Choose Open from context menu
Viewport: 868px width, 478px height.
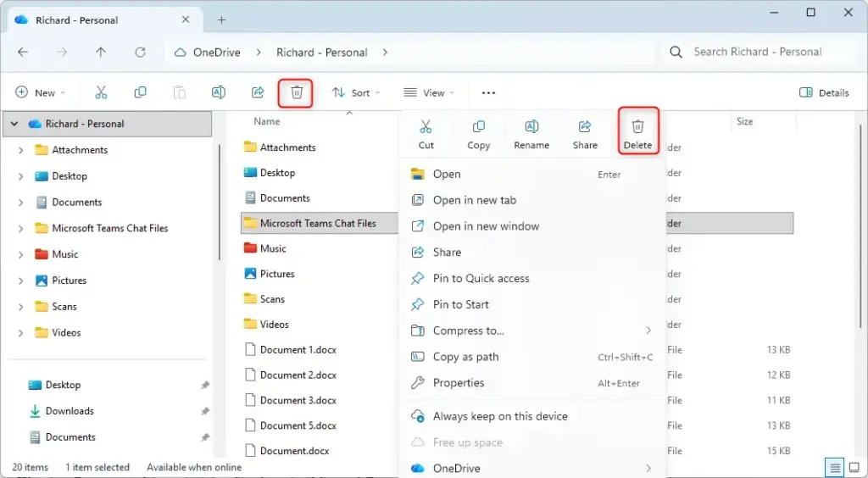coord(532,174)
